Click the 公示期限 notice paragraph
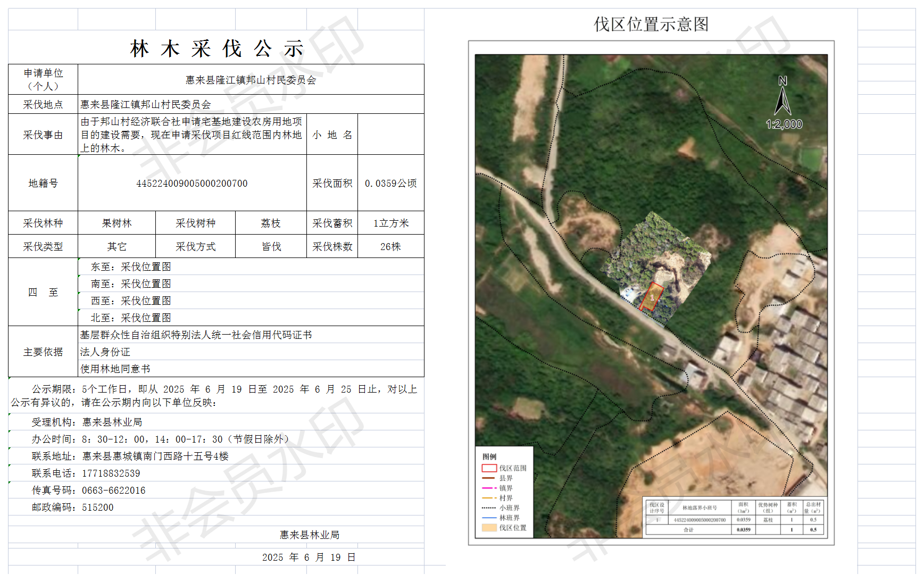The height and width of the screenshot is (582, 924). (216, 395)
